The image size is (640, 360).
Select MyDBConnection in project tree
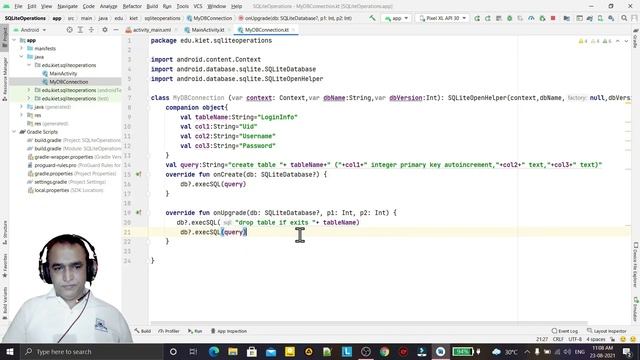point(69,82)
